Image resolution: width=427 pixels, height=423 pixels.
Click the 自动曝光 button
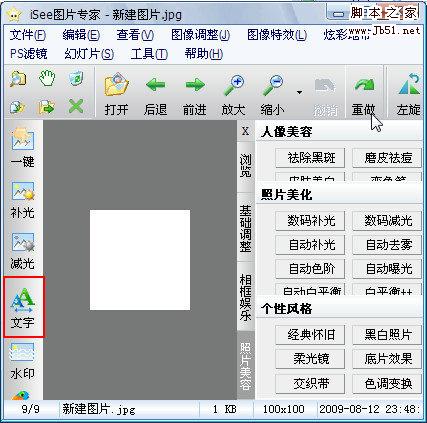pyautogui.click(x=387, y=269)
